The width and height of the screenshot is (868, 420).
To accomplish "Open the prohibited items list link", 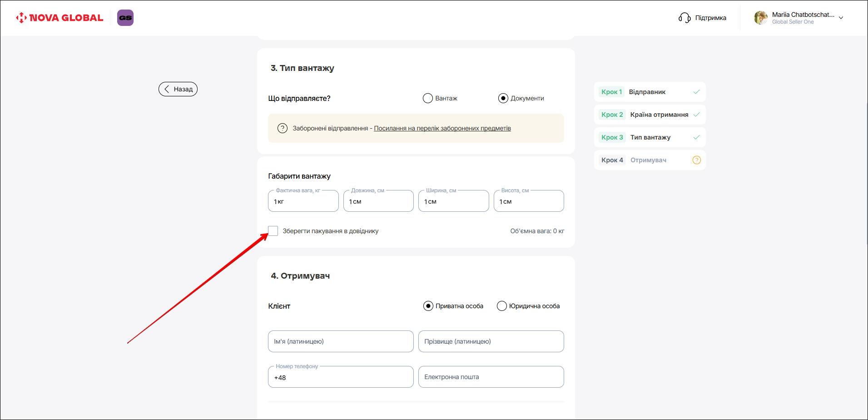I will click(x=442, y=128).
